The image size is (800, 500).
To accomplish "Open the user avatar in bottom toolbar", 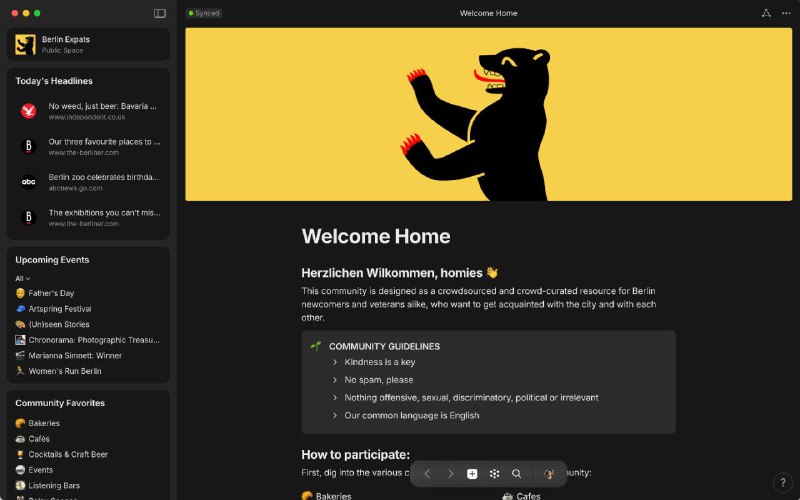I will [549, 474].
